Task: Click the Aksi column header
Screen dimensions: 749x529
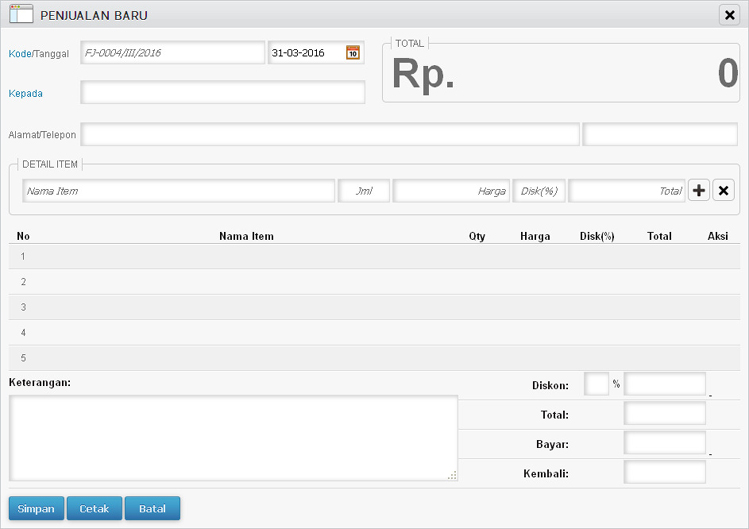Action: pyautogui.click(x=718, y=236)
